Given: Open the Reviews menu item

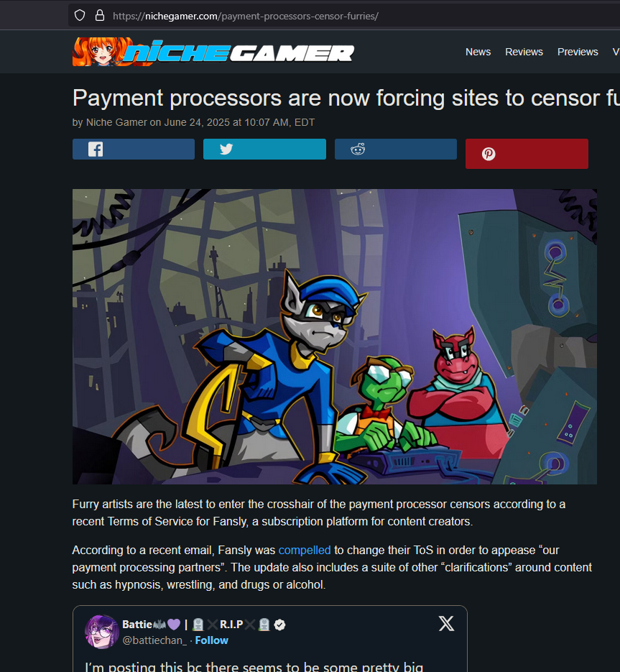Looking at the screenshot, I should [x=524, y=52].
